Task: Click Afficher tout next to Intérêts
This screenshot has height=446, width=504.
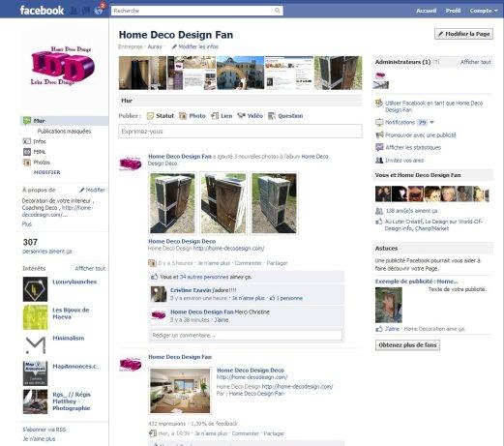Action: [x=90, y=268]
